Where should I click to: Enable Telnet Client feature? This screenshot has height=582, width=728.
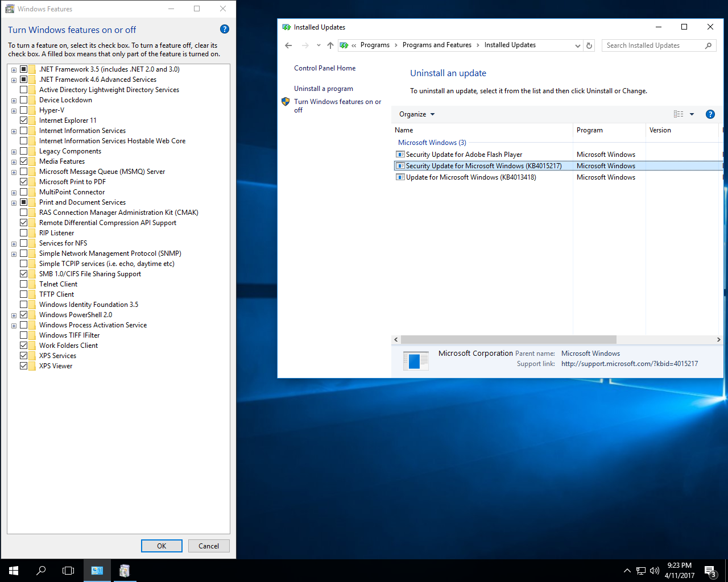23,284
